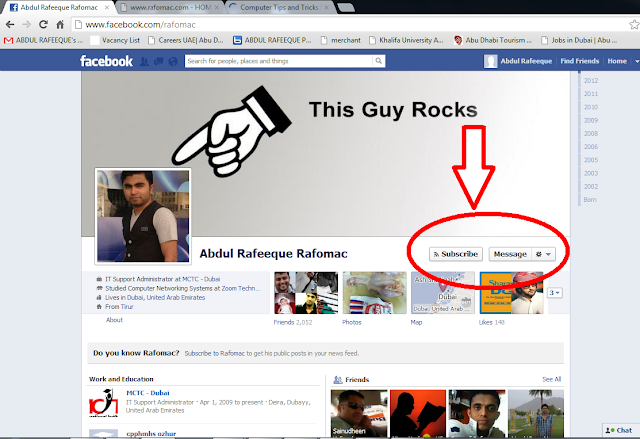Click the Zoom Techn... school link

click(x=241, y=288)
